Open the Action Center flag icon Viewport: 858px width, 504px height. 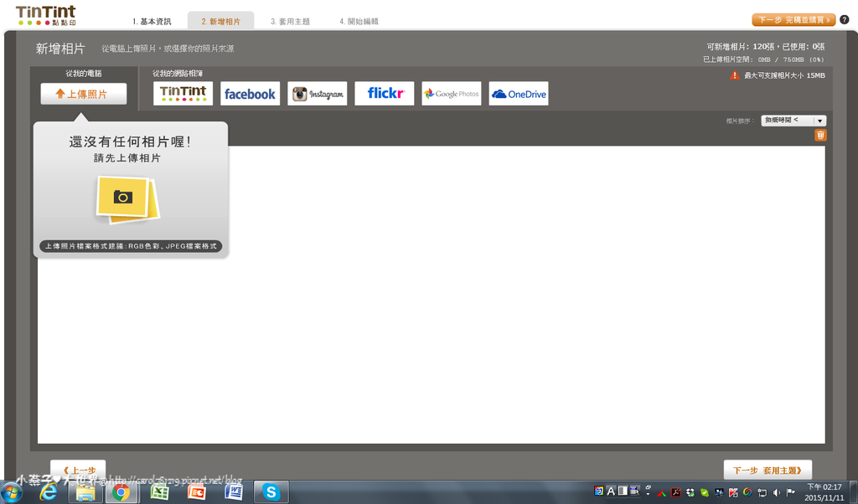[790, 492]
